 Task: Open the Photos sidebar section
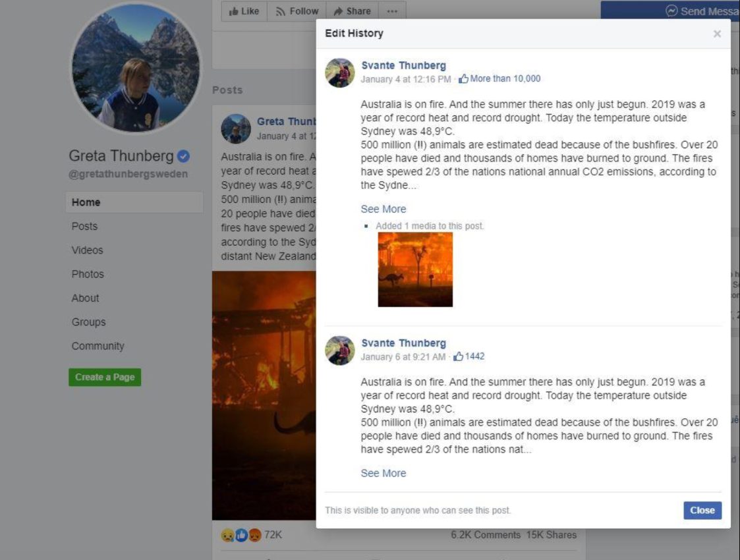pos(88,274)
